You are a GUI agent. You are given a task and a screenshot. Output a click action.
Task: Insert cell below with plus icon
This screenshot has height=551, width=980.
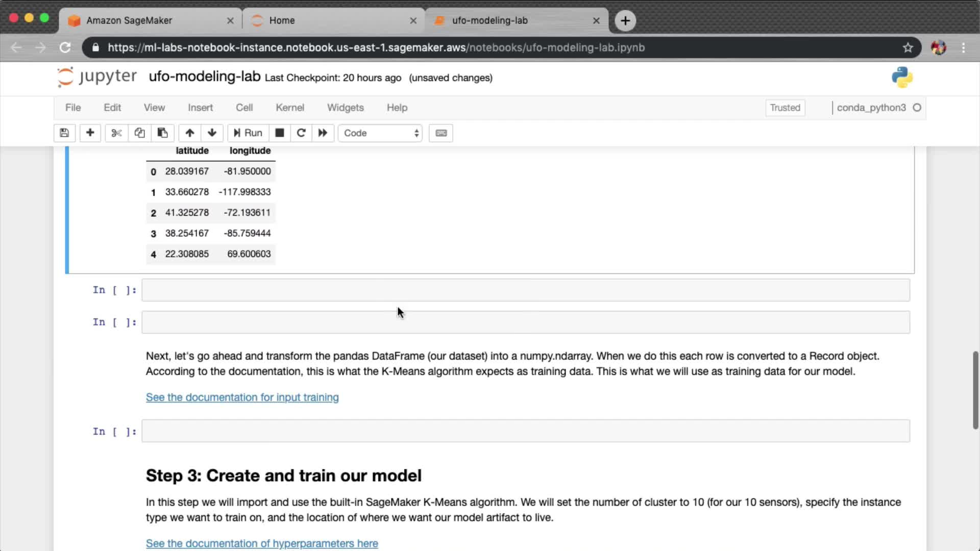tap(90, 133)
